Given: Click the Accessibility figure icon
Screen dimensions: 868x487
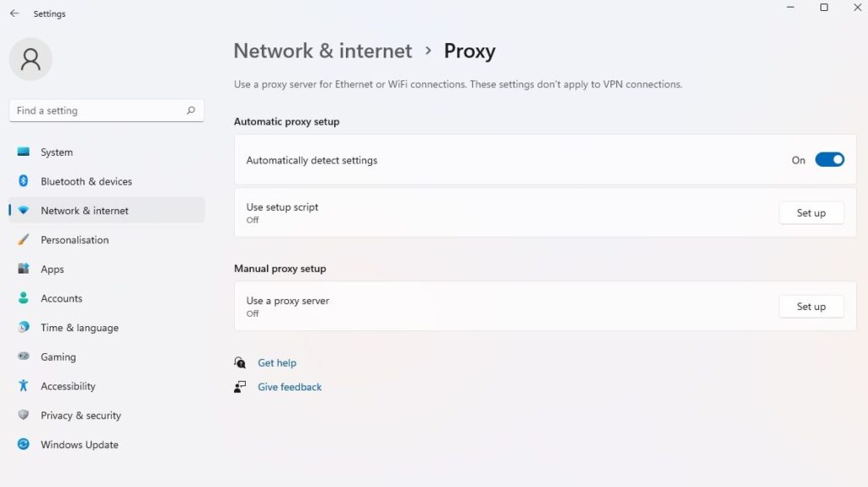Looking at the screenshot, I should coord(23,385).
